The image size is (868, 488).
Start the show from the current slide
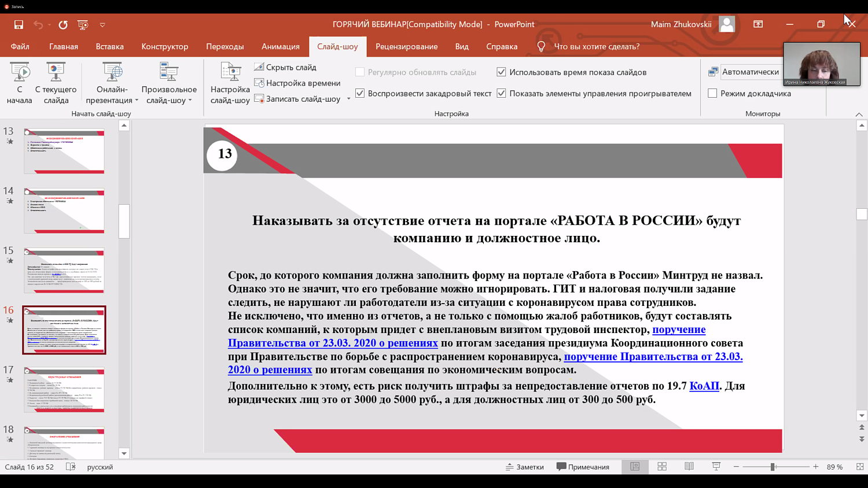[56, 84]
